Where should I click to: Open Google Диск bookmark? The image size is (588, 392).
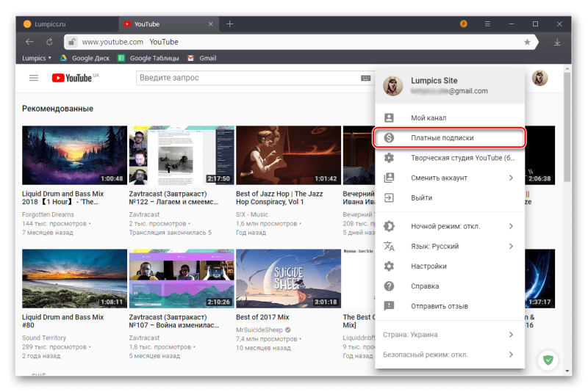pyautogui.click(x=85, y=58)
